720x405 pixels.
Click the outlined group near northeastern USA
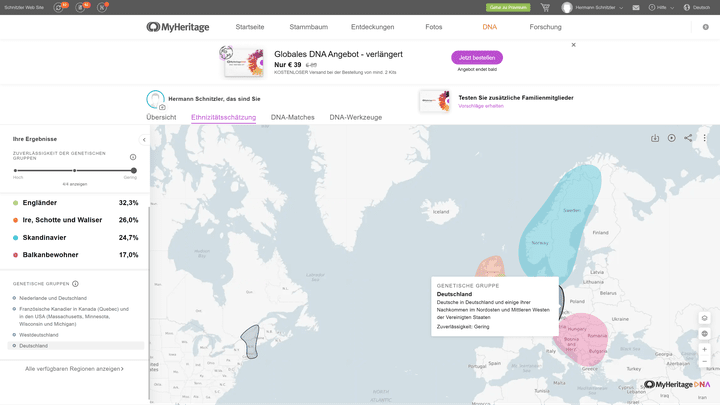(x=251, y=342)
